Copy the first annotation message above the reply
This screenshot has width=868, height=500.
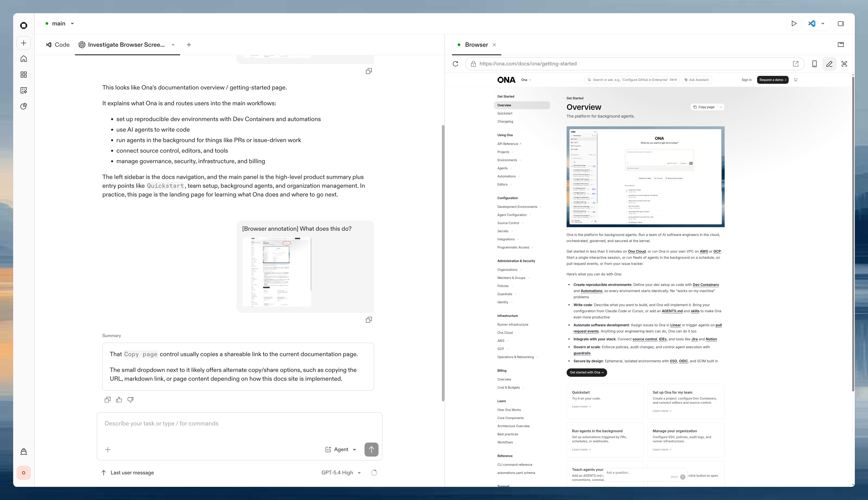tap(369, 71)
